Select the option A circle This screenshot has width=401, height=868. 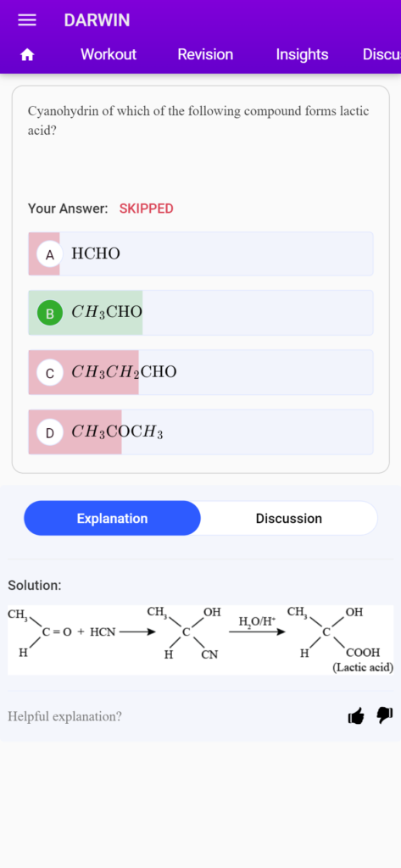[x=50, y=254]
